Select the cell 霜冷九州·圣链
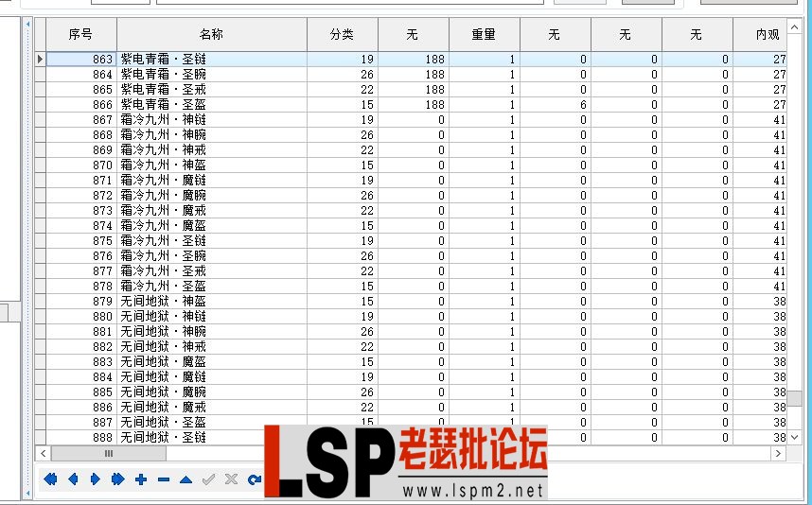 [x=212, y=240]
